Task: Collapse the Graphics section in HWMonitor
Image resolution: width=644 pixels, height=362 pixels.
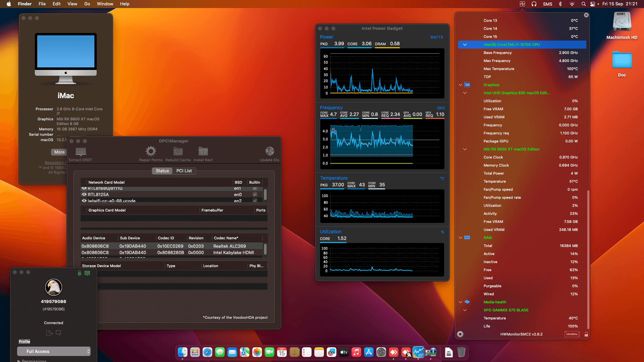Action: (460, 85)
